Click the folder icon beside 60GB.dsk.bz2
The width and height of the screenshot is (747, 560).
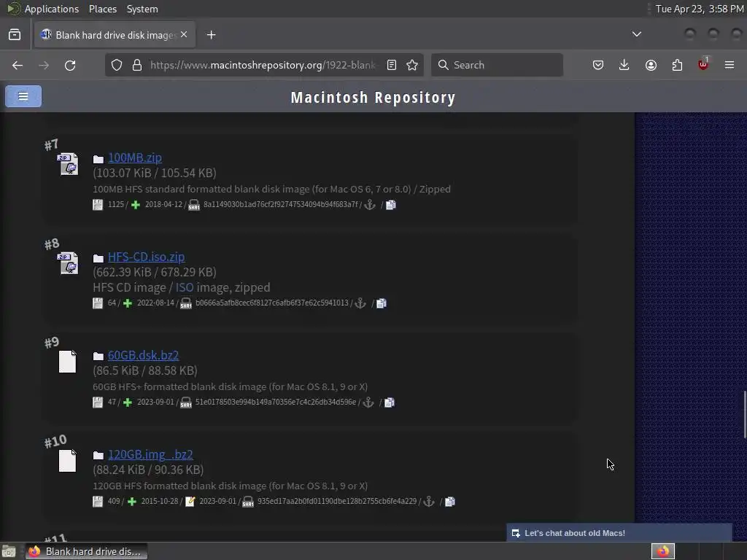coord(98,356)
